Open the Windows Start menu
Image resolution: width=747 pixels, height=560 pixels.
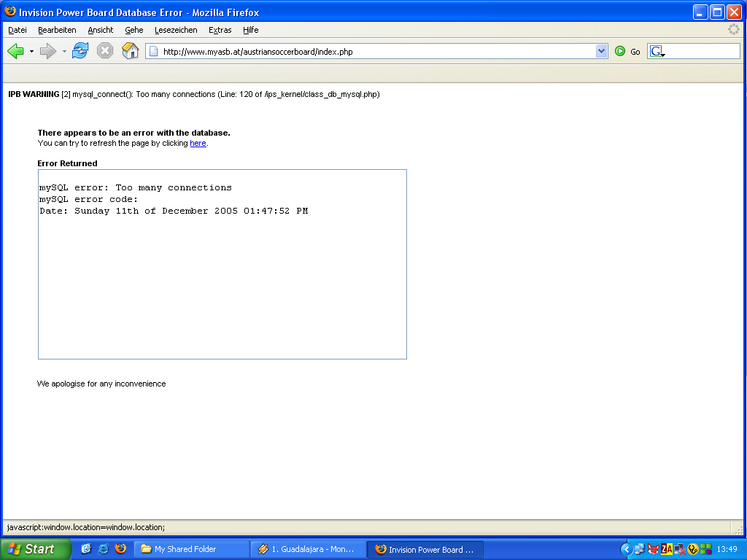coord(34,549)
